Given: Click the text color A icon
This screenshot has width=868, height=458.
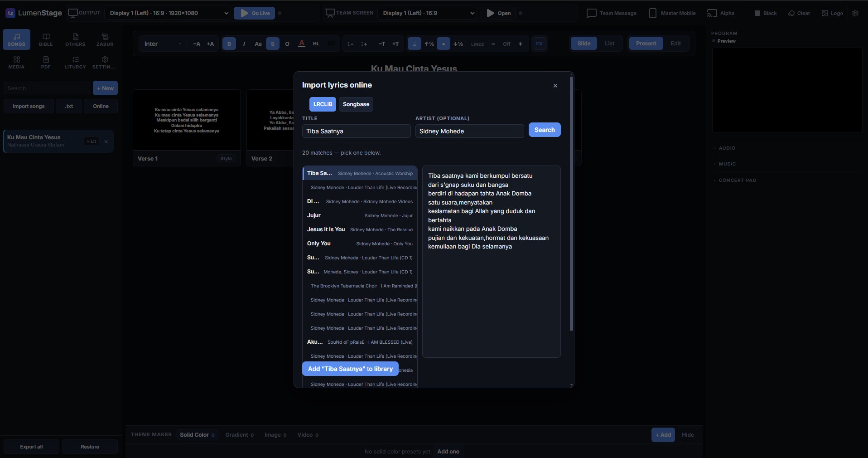Looking at the screenshot, I should (302, 44).
